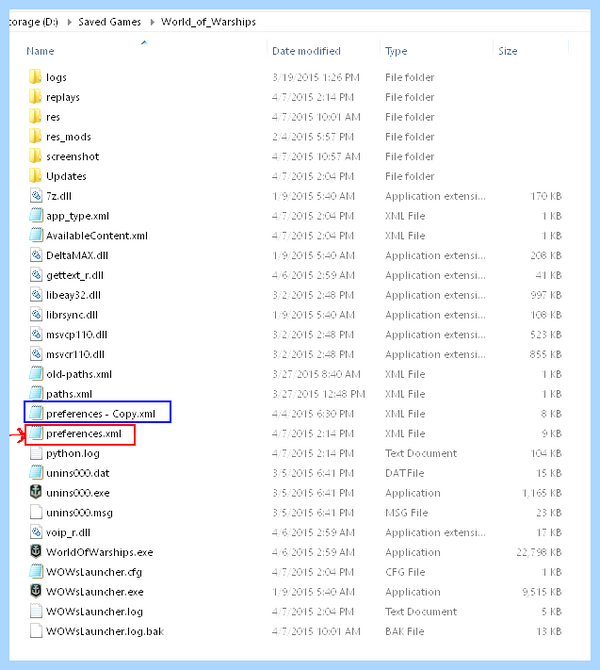Expand the arrow after Storage (D:) breadcrumb
This screenshot has width=600, height=670.
[x=69, y=22]
